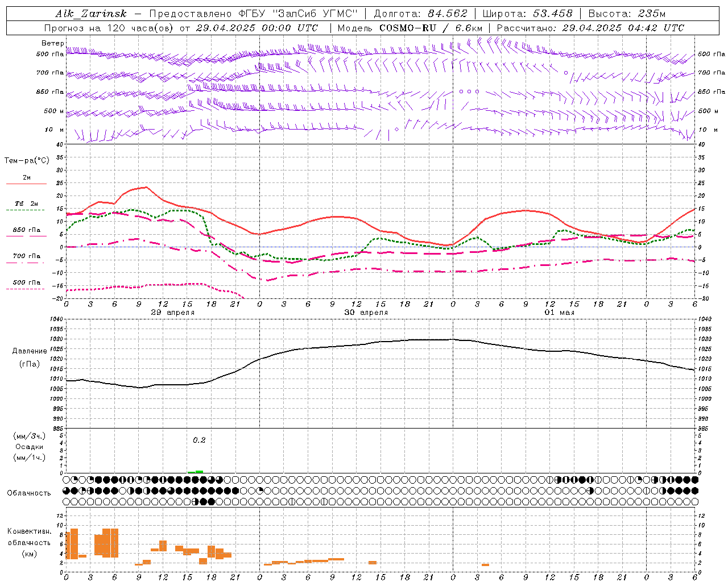
Task: Select '700 гПа' in the temperature legend
Action: coord(27,256)
